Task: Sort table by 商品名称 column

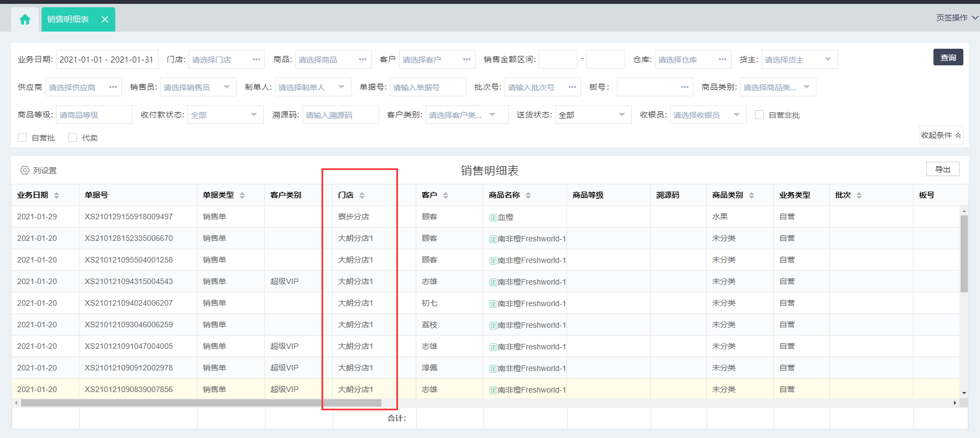Action: (x=528, y=195)
